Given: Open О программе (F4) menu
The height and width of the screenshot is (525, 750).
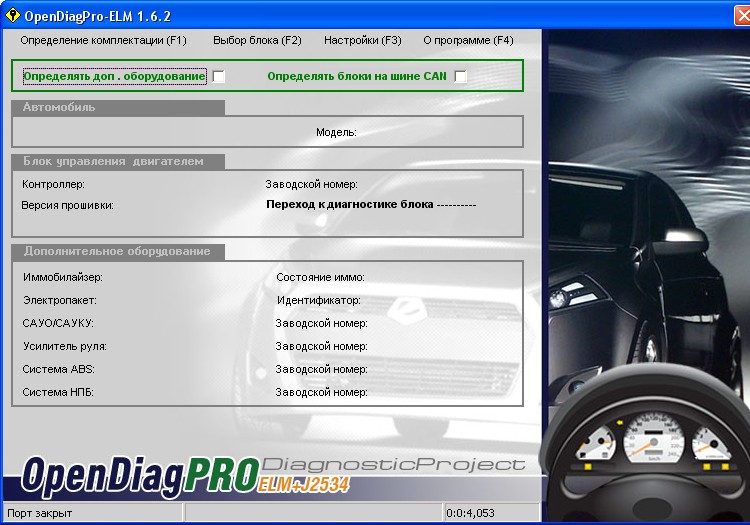Looking at the screenshot, I should click(468, 41).
